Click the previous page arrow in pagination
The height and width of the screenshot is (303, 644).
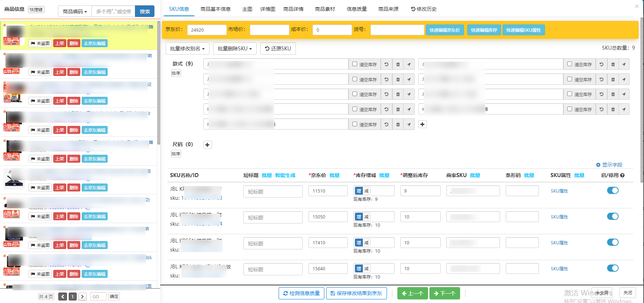tap(63, 297)
